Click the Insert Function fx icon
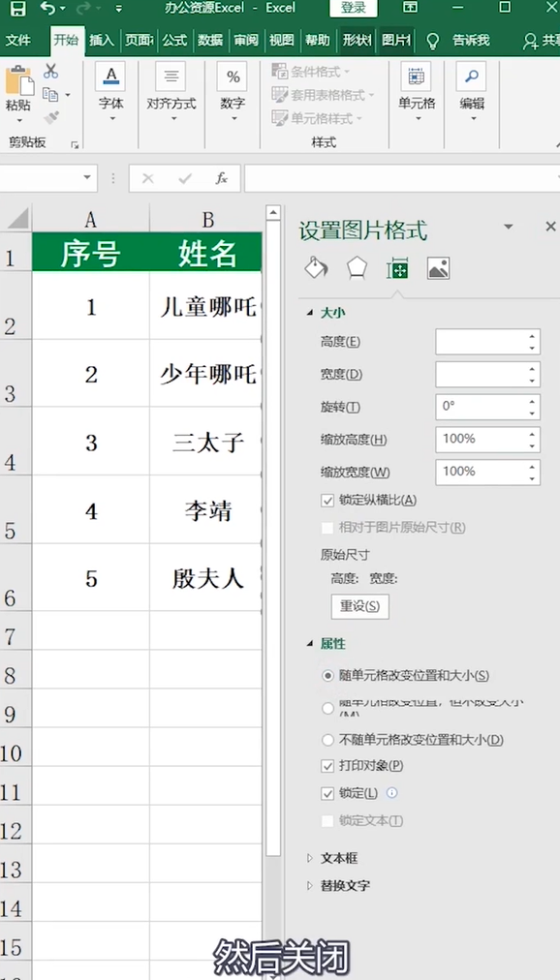 (x=222, y=179)
